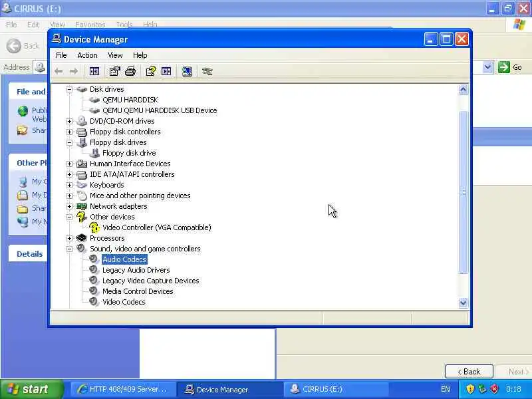
Task: Select QEMU HARDDISK device
Action: [x=130, y=100]
